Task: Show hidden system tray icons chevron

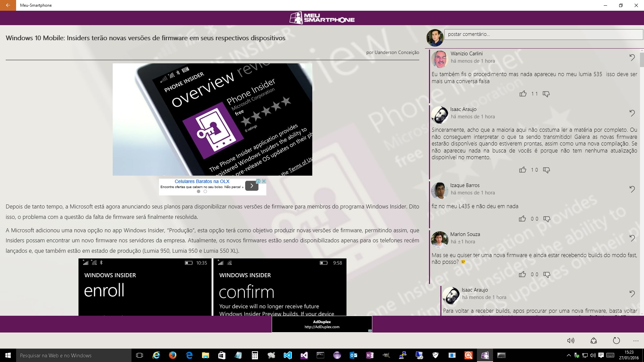Action: pos(569,355)
